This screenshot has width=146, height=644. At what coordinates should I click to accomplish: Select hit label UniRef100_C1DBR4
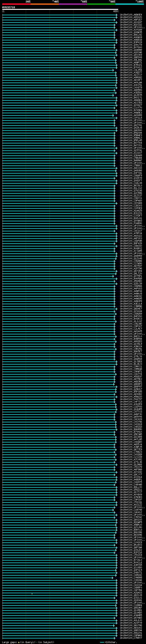tap(131, 605)
